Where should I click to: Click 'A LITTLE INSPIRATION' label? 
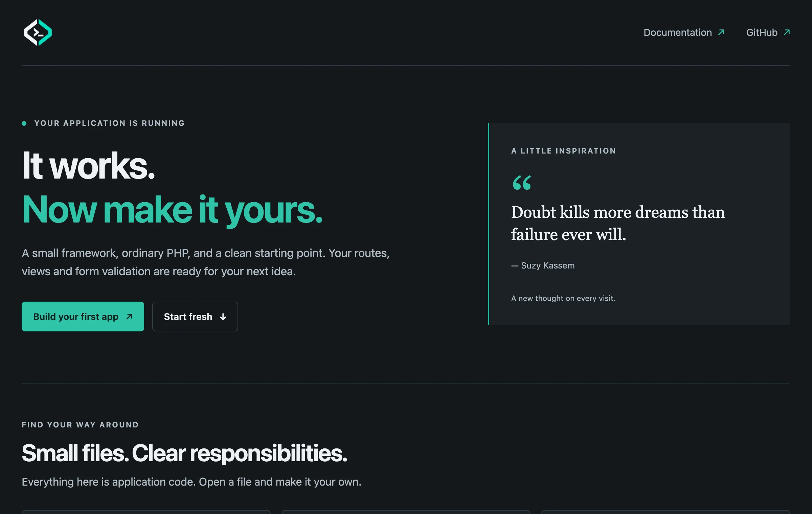click(564, 151)
